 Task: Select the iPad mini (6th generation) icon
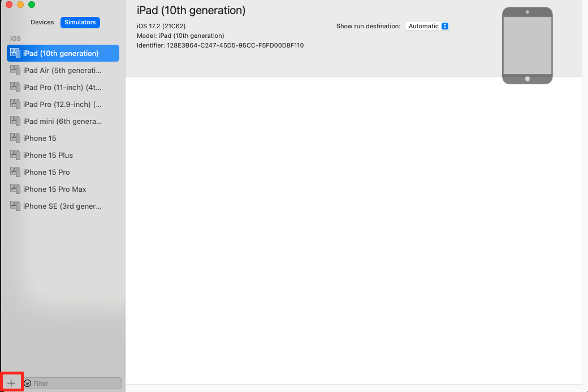[15, 121]
